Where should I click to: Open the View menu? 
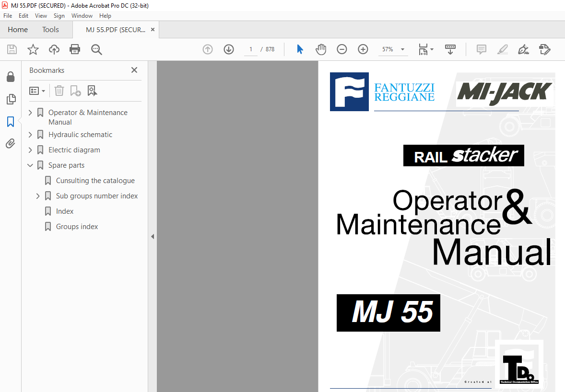[x=41, y=16]
